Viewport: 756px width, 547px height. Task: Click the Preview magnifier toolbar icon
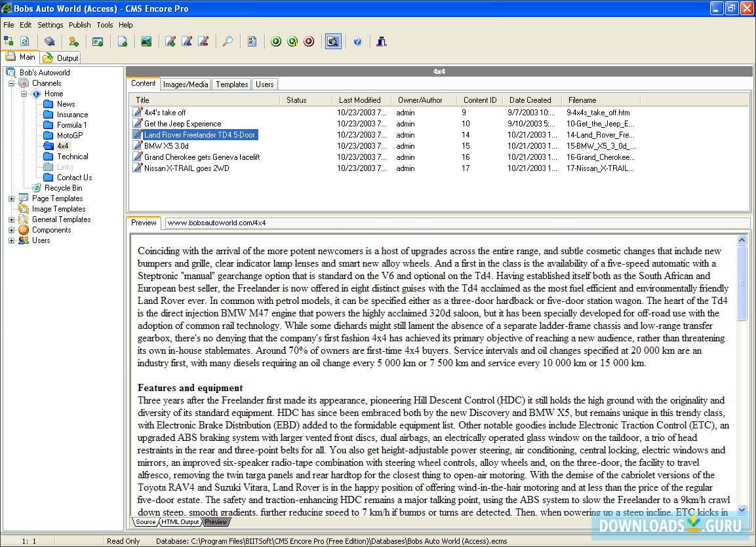(333, 41)
